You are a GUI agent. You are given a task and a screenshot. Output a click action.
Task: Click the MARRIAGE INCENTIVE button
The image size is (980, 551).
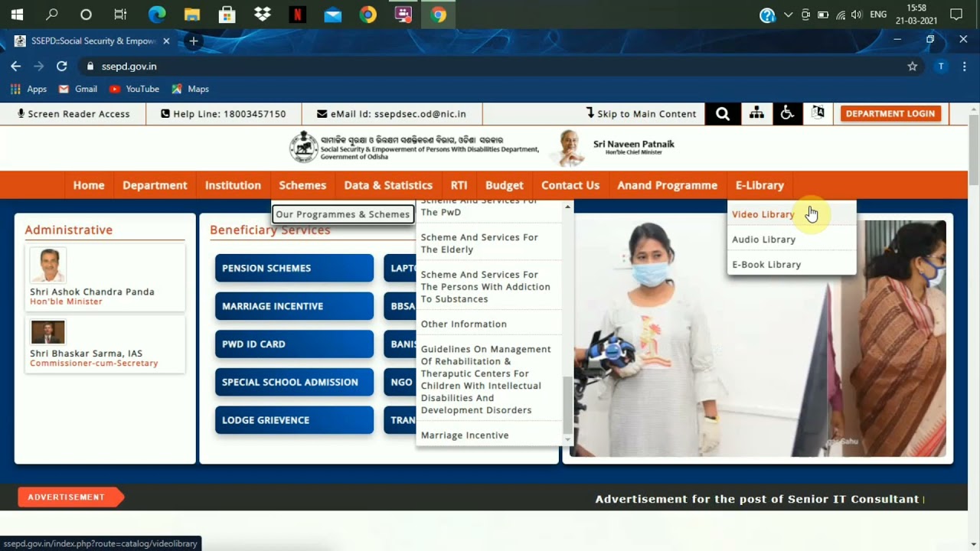[294, 306]
